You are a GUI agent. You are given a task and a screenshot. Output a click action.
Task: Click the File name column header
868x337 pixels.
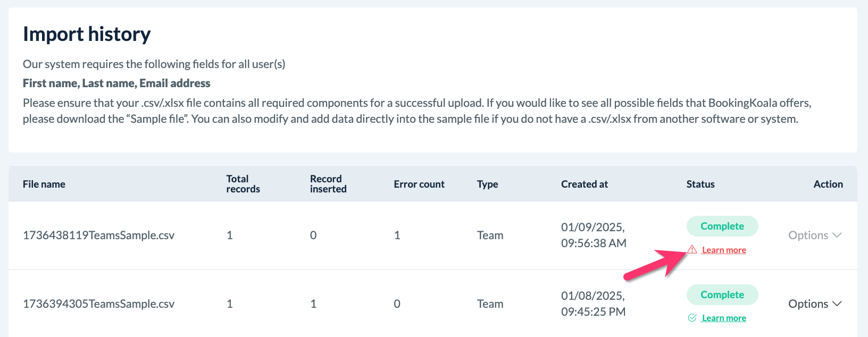44,184
